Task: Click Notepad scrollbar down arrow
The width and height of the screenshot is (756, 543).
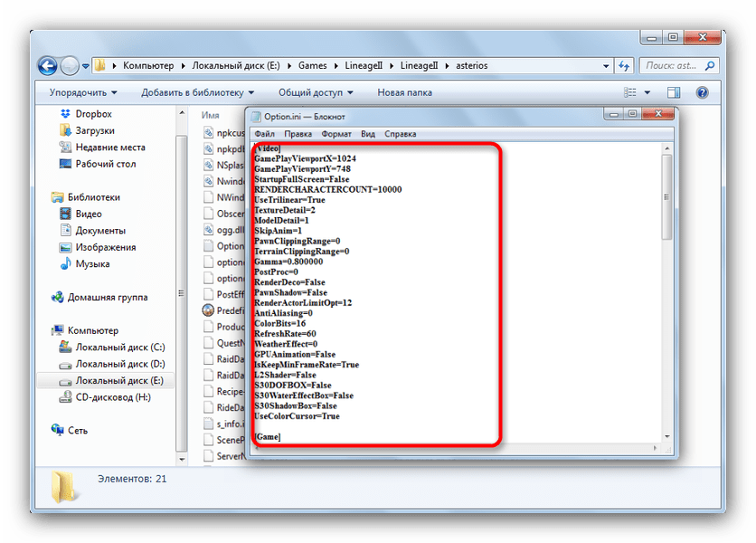Action: click(x=666, y=436)
